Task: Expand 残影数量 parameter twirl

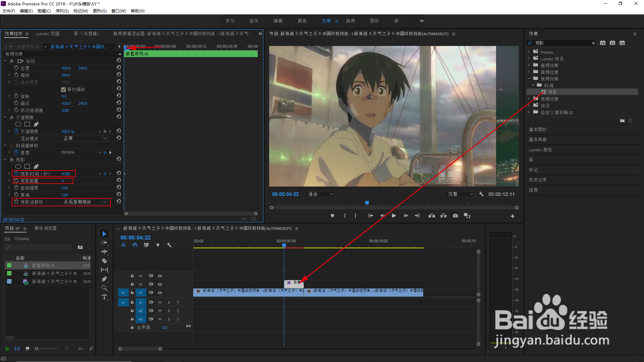Action: tap(9, 180)
